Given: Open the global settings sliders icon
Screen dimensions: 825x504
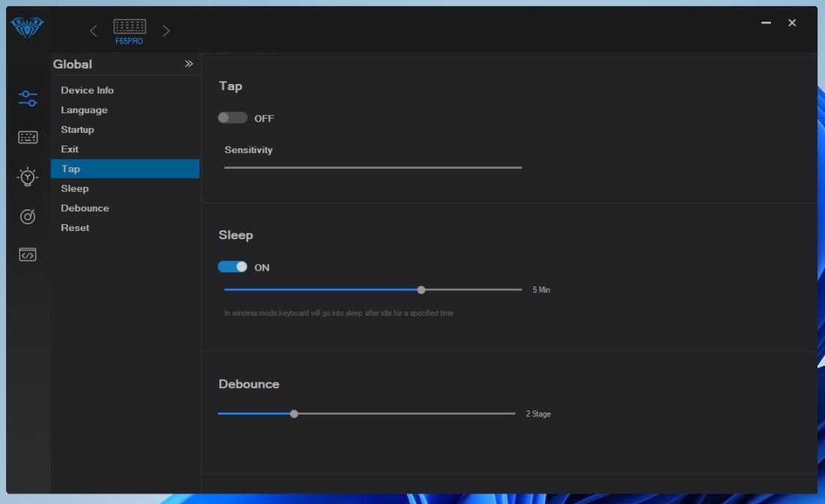Looking at the screenshot, I should click(x=27, y=98).
